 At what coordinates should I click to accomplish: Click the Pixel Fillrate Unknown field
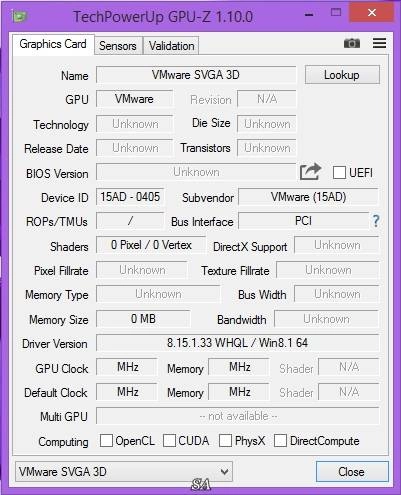click(x=142, y=270)
